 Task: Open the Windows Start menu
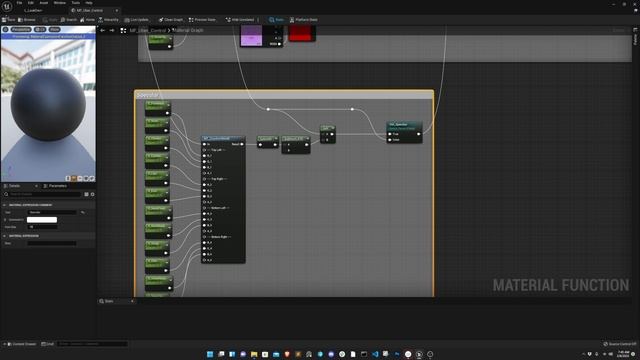(210, 354)
